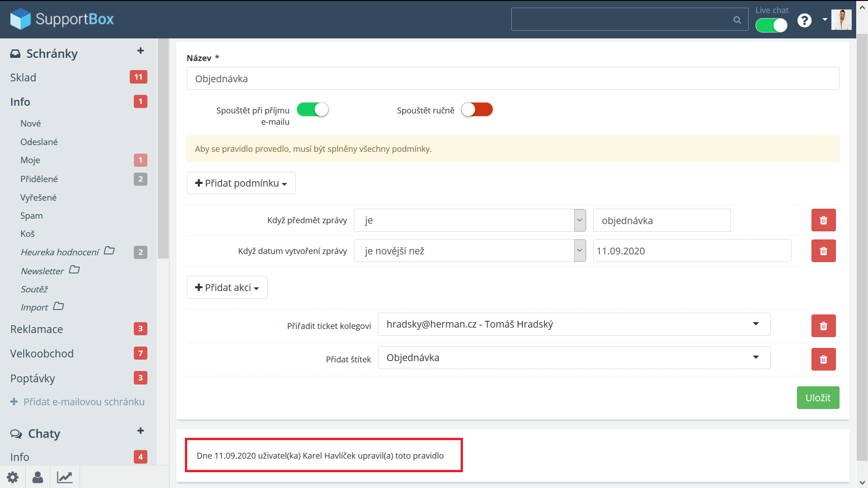Delete the date created condition row

pyautogui.click(x=823, y=251)
